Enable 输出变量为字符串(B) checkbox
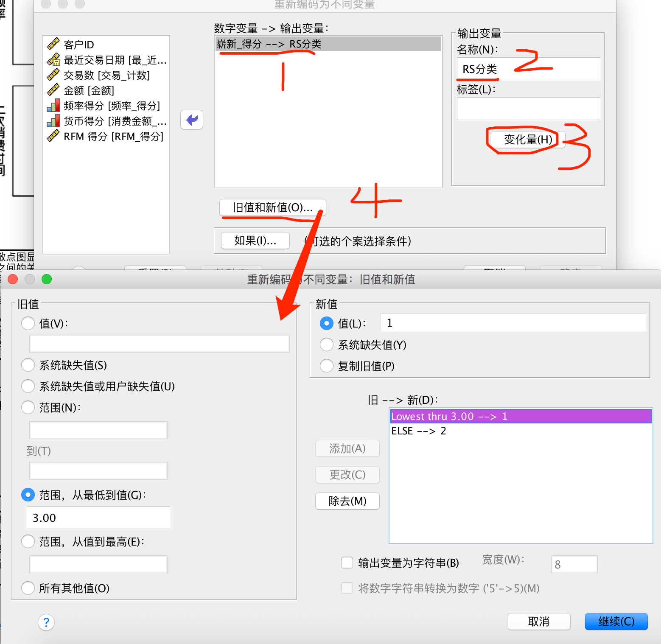The height and width of the screenshot is (644, 661). pyautogui.click(x=347, y=563)
